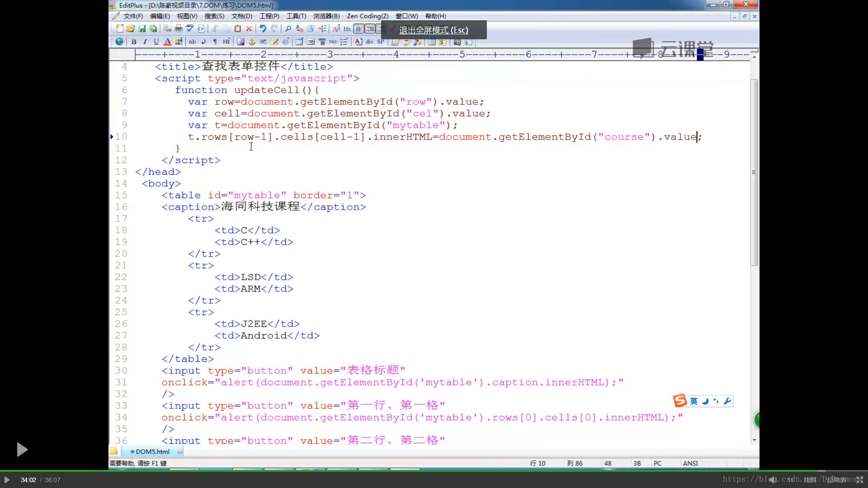Open the 视图(V) menu

point(187,16)
